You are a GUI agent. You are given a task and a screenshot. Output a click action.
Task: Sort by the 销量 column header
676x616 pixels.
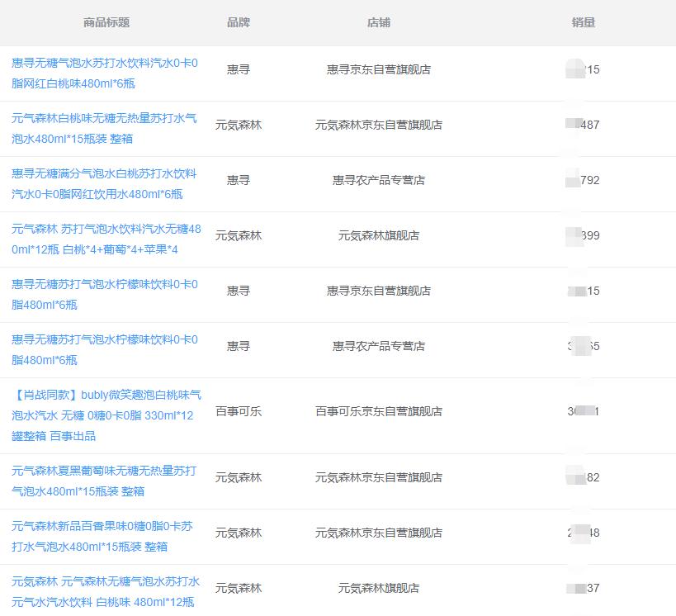pyautogui.click(x=582, y=22)
